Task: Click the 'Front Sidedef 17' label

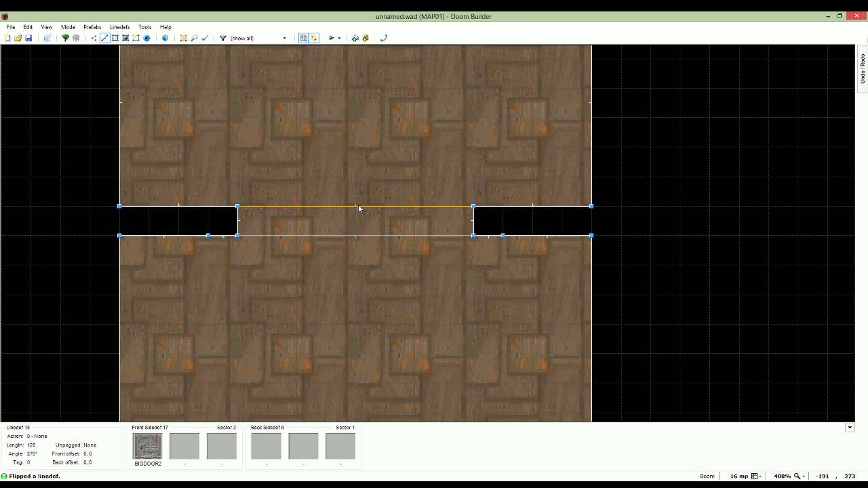Action: coord(150,428)
